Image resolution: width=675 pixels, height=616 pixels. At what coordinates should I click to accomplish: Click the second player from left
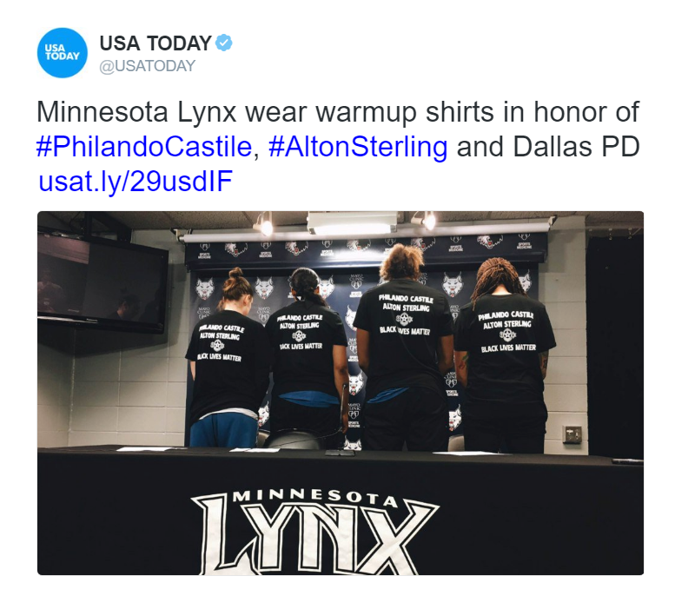(307, 353)
